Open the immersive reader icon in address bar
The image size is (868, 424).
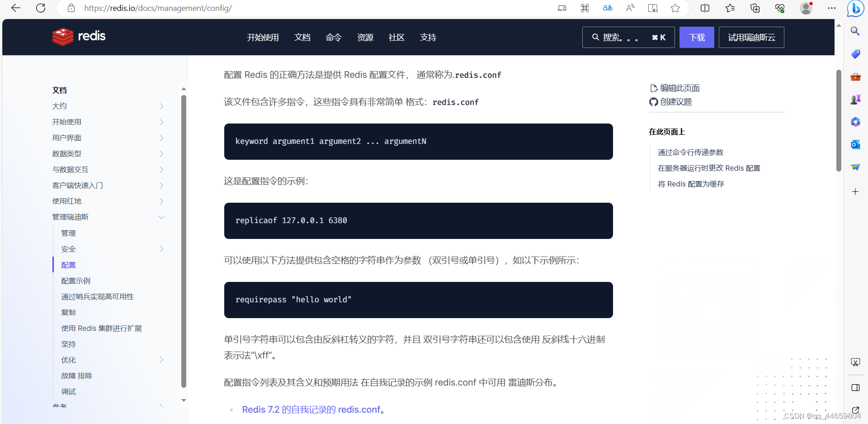(x=653, y=8)
